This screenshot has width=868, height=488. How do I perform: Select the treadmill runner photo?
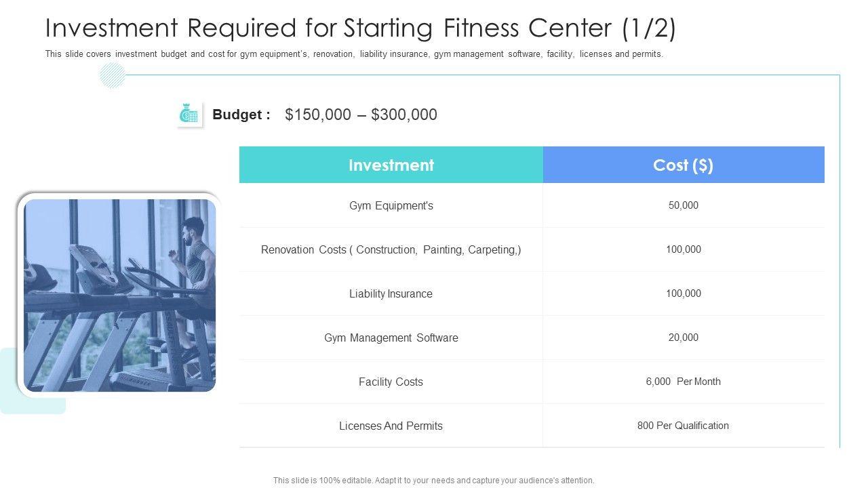(x=119, y=296)
